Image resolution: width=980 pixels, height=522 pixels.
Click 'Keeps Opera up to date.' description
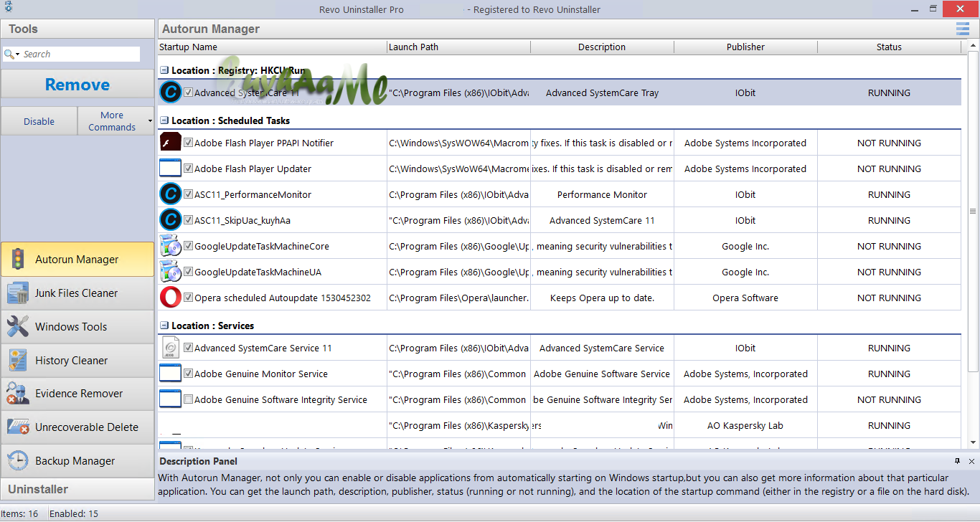[x=603, y=298]
